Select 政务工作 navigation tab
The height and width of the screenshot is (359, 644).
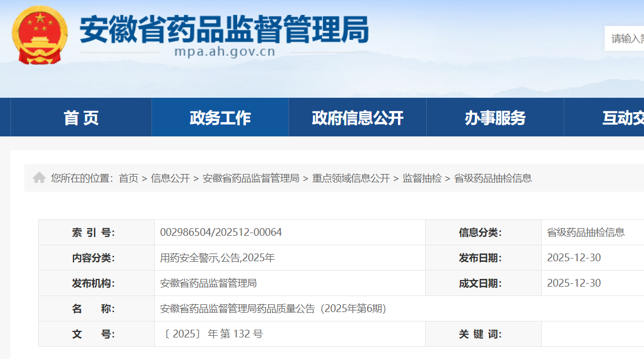click(220, 118)
